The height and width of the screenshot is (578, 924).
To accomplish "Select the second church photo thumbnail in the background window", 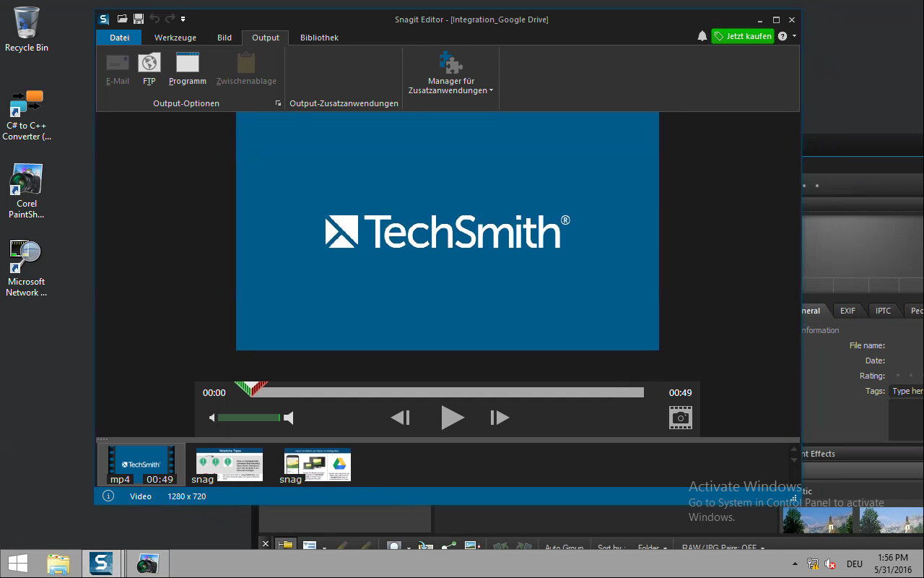I will point(892,519).
